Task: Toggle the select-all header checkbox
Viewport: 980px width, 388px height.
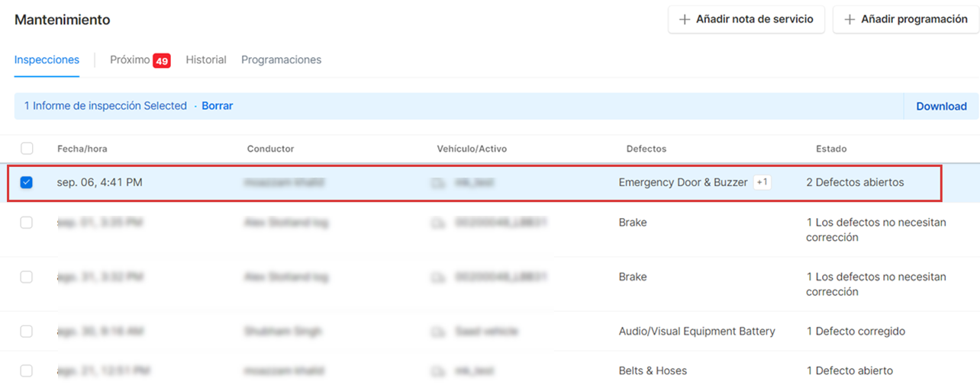Action: [x=27, y=149]
